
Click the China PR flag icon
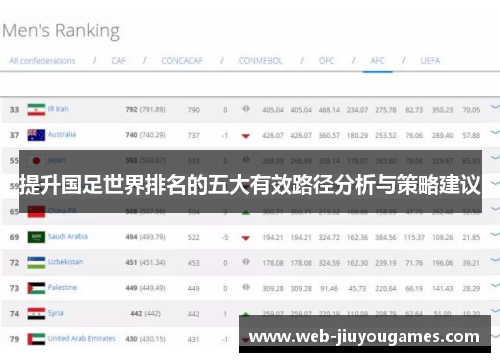(x=36, y=212)
